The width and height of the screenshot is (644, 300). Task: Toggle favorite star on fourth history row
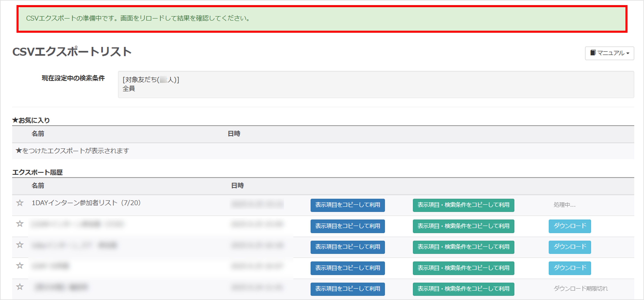(x=20, y=266)
